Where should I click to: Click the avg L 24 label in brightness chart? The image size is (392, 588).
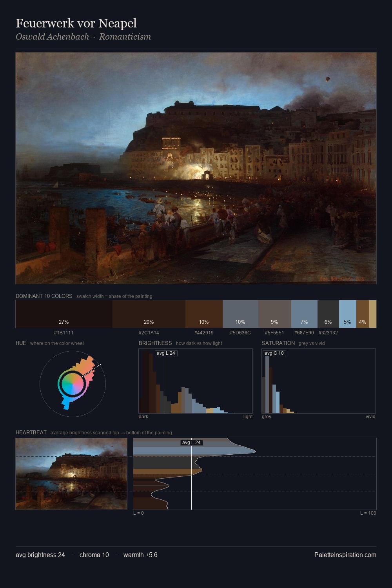166,353
